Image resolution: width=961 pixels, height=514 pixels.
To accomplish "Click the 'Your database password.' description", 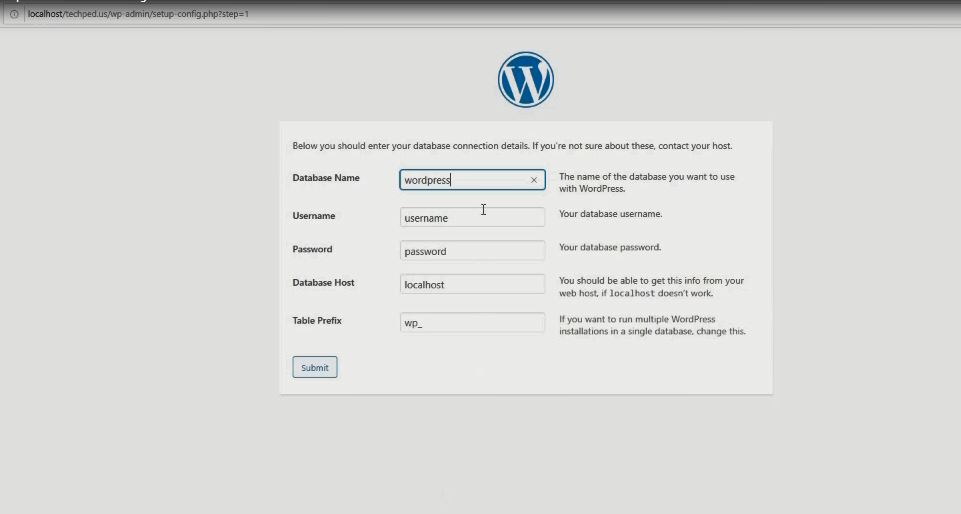I will pos(610,247).
